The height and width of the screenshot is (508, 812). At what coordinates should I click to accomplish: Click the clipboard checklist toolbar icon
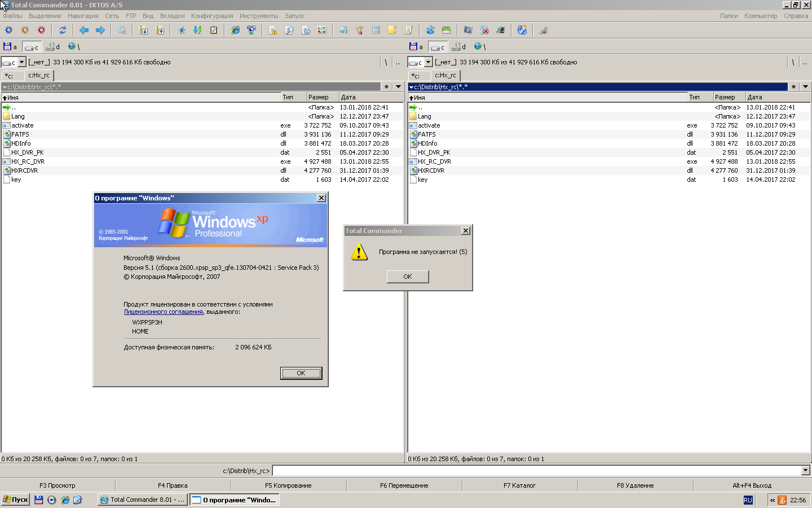pyautogui.click(x=214, y=30)
